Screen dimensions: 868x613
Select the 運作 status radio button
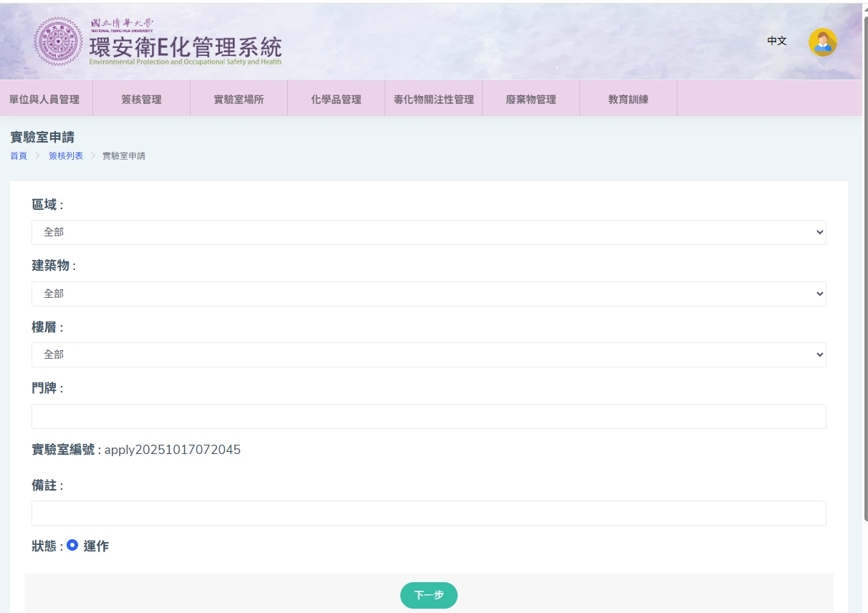click(72, 545)
